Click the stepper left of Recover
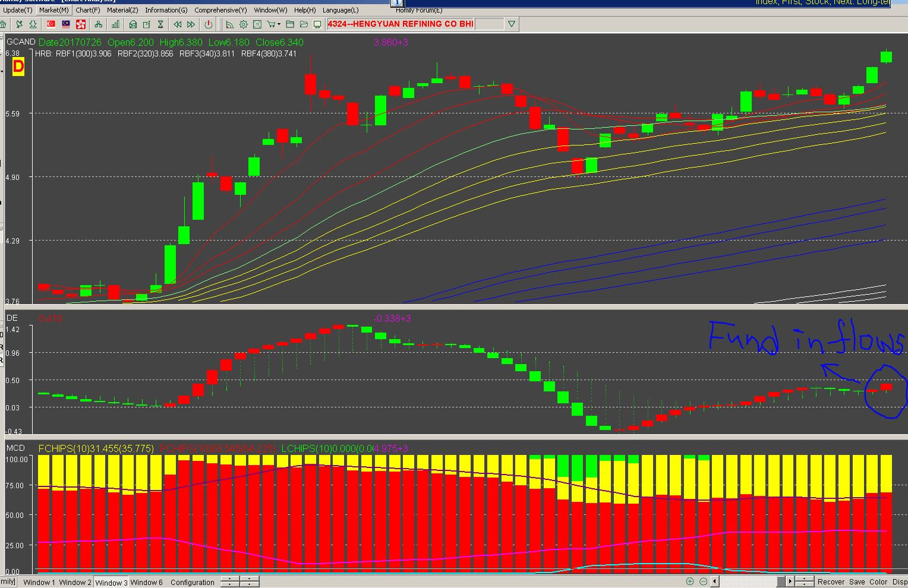 (x=805, y=581)
